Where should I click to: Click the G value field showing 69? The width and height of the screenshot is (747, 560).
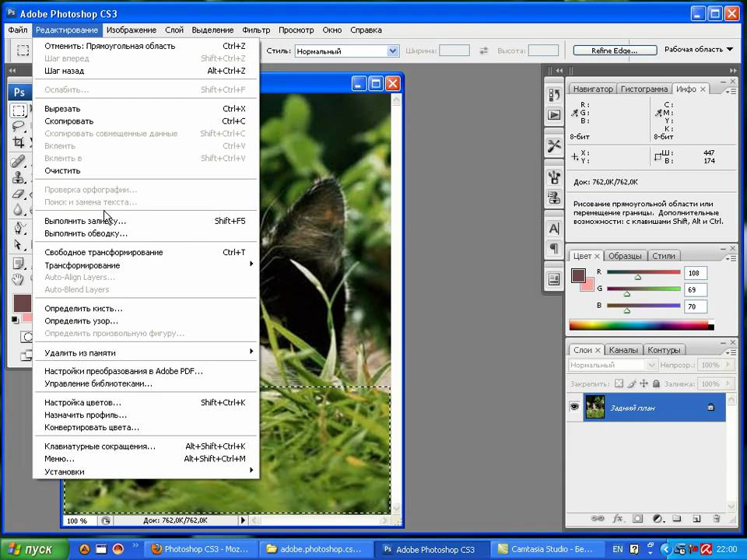[x=696, y=289]
